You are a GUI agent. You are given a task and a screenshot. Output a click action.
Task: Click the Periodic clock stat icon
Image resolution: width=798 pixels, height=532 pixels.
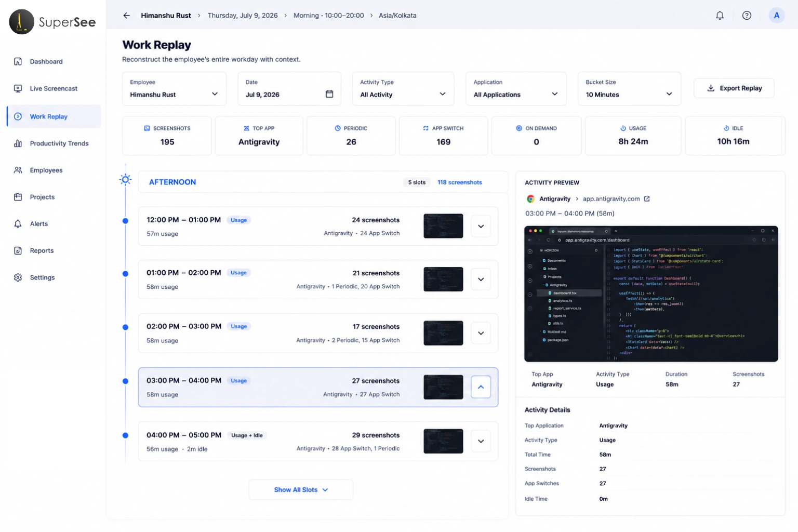click(338, 128)
